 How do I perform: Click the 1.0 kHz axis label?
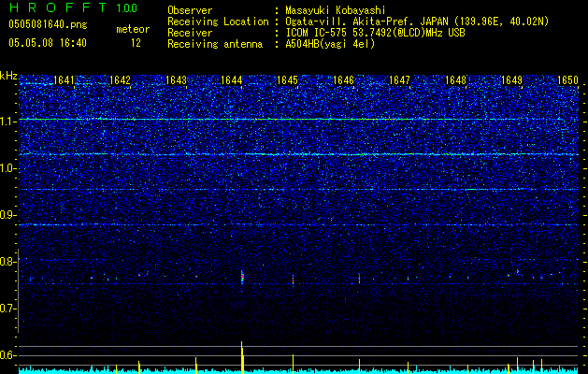tap(9, 168)
